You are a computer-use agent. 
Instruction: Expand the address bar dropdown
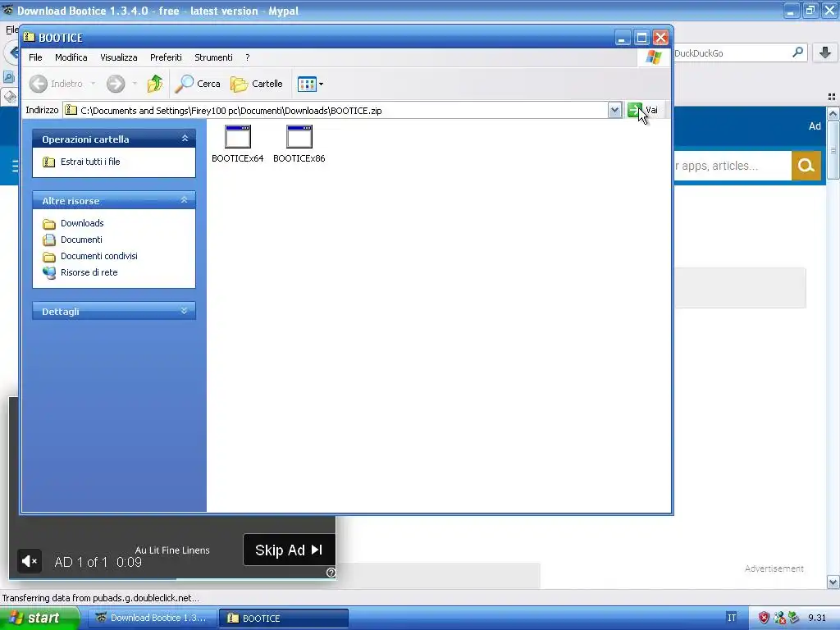614,111
